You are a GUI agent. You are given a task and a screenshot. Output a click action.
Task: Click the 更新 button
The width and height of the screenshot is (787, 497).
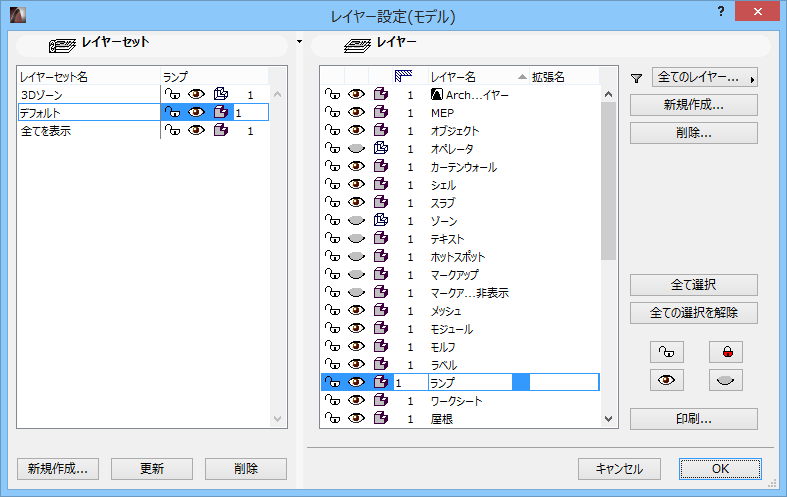pyautogui.click(x=152, y=469)
